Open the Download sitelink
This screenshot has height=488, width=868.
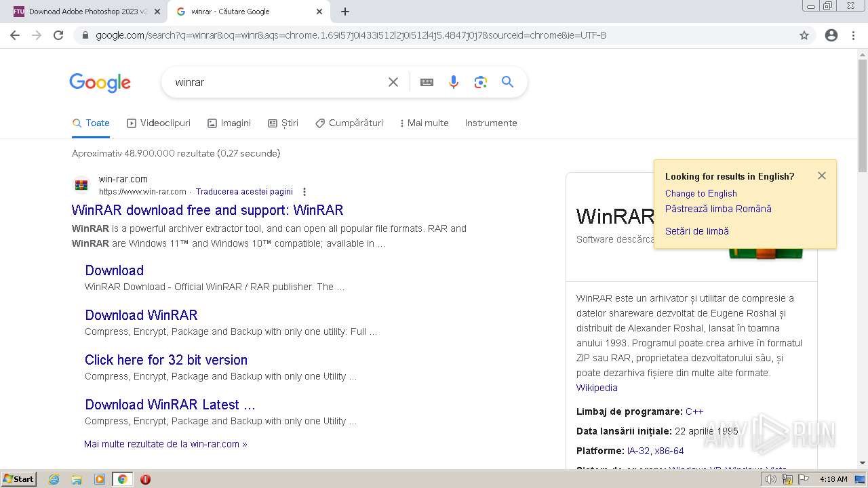pyautogui.click(x=115, y=270)
